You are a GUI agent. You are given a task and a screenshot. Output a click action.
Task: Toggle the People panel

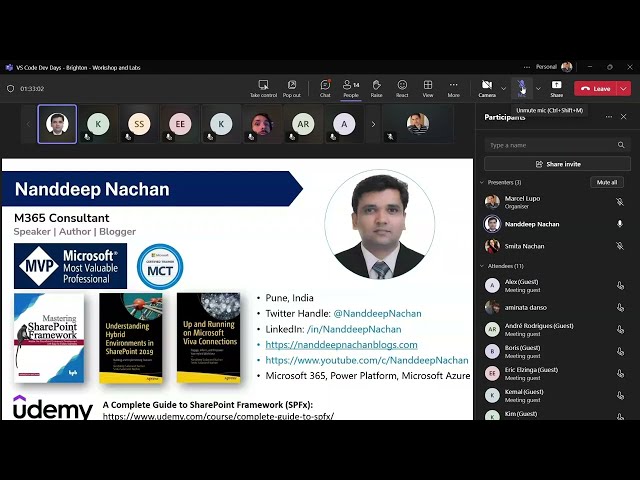[x=351, y=89]
